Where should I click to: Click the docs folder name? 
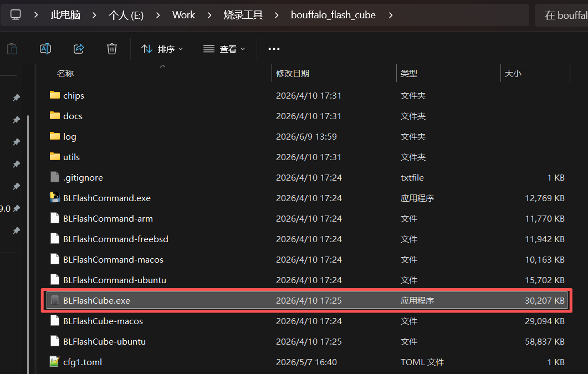[x=73, y=116]
